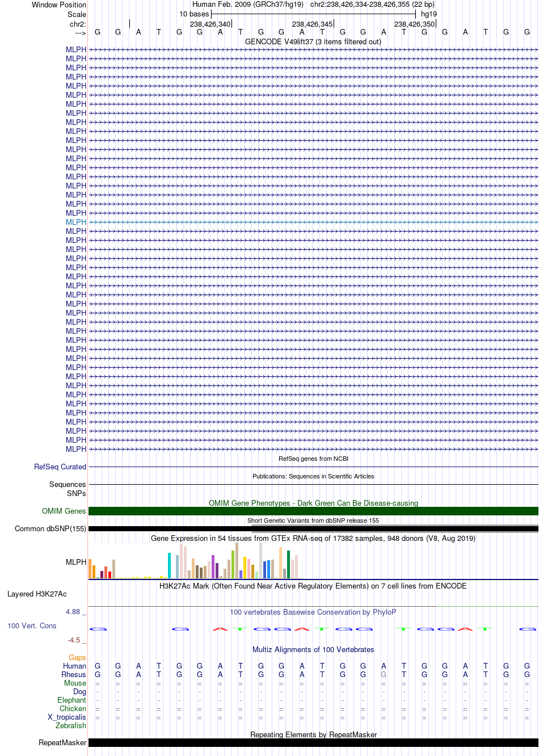The width and height of the screenshot is (539, 756).
Task: Click the Publications Sequences in Scientific Articles title
Action: coord(313,476)
